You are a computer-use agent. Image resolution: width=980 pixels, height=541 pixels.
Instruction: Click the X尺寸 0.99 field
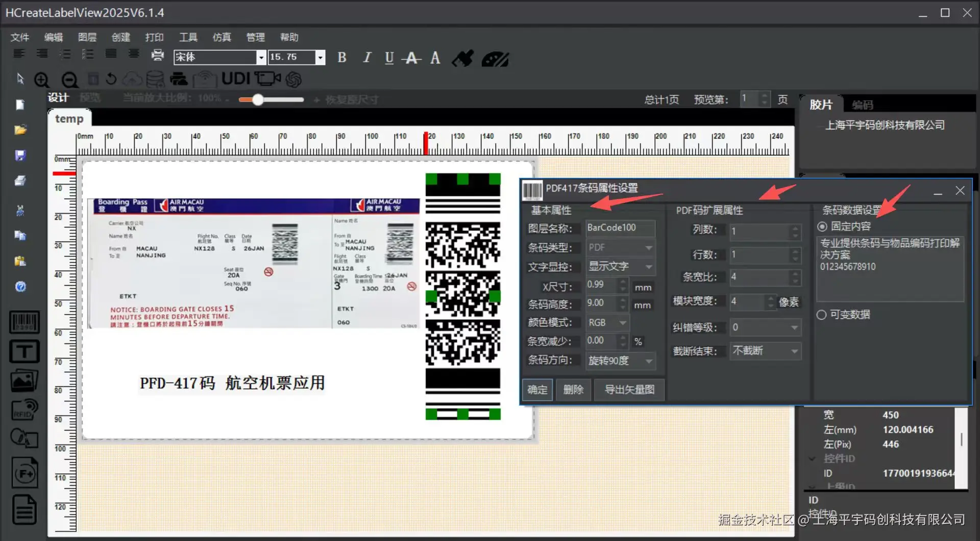602,285
